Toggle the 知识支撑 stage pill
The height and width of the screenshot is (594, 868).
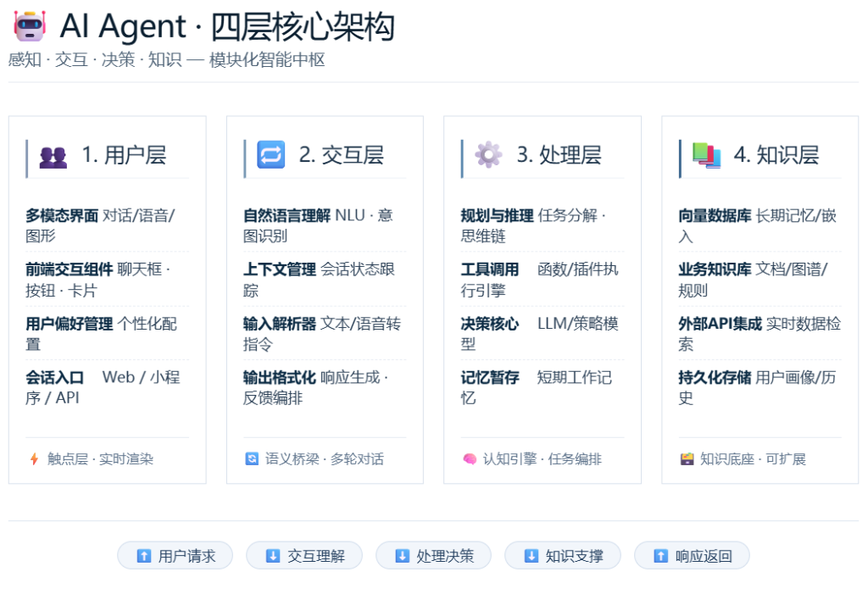(563, 555)
